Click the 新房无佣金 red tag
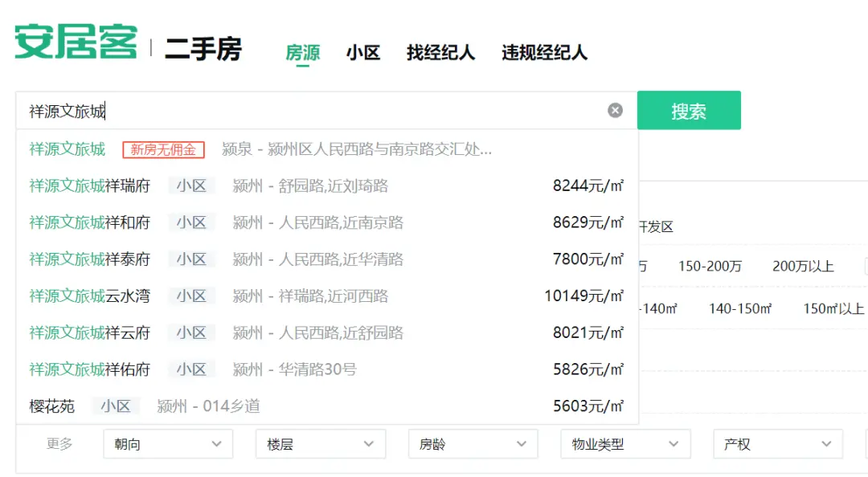Viewport: 868px width, 477px height. click(x=163, y=149)
